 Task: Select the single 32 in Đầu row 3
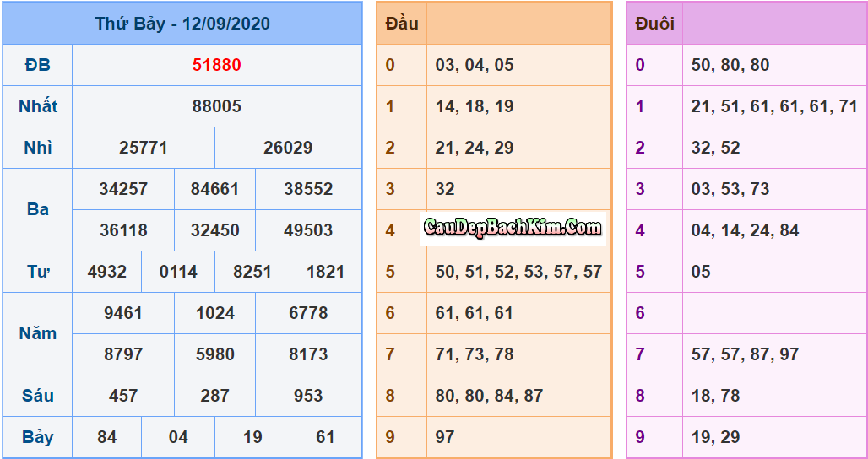(445, 189)
